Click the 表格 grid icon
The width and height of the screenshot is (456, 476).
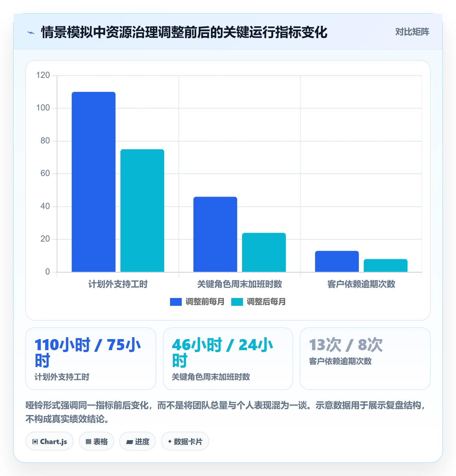[88, 442]
